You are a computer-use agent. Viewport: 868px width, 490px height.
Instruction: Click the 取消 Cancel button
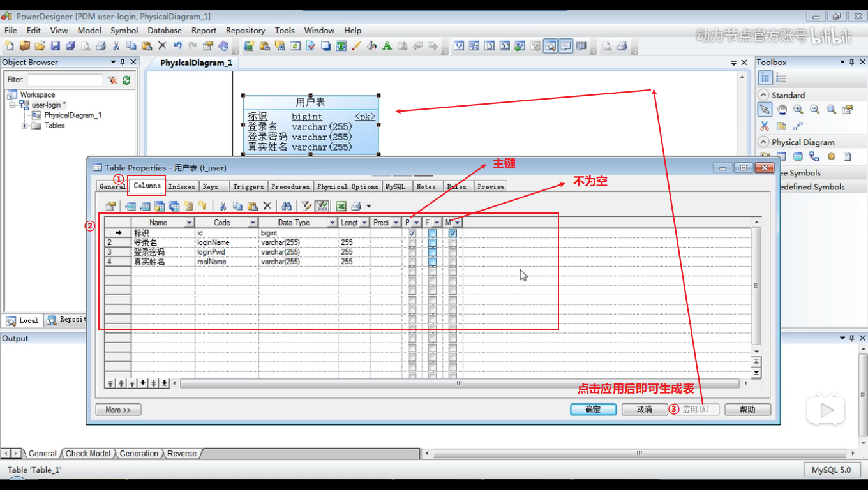pos(645,410)
